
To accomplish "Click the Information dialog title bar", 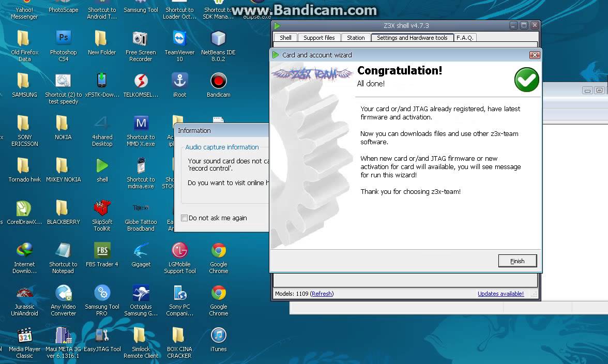I will point(222,131).
